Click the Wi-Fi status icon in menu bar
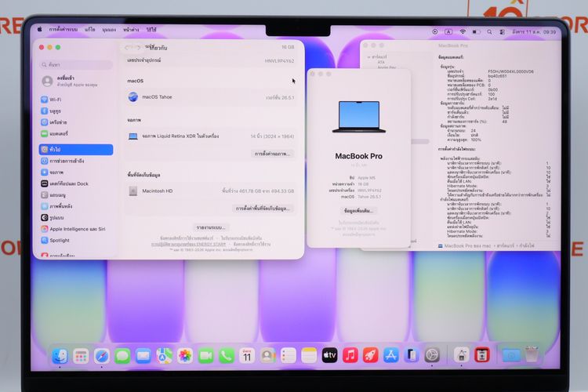Viewport: 588px width, 392px height. (x=463, y=32)
